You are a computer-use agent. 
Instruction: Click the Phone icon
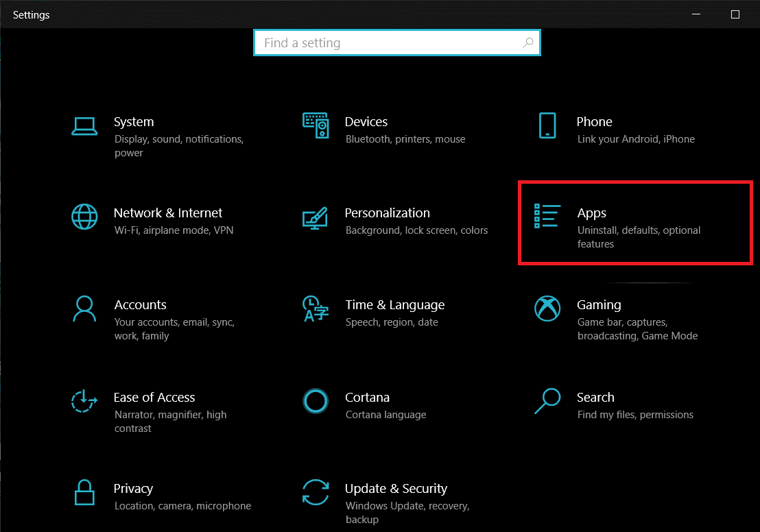[547, 125]
